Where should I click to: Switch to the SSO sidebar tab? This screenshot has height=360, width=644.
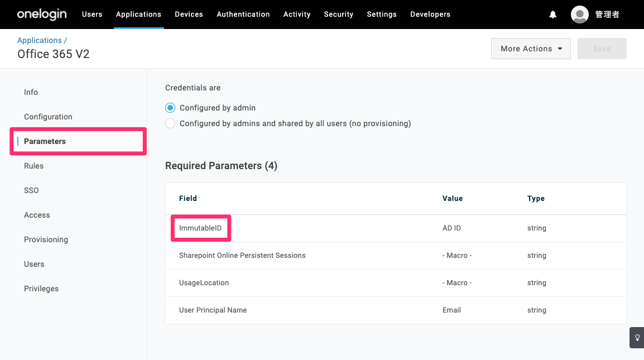coord(31,190)
